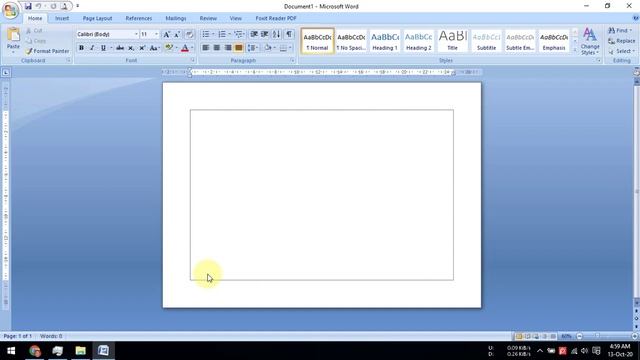Switch to the References tab
This screenshot has width=640, height=360.
click(139, 18)
